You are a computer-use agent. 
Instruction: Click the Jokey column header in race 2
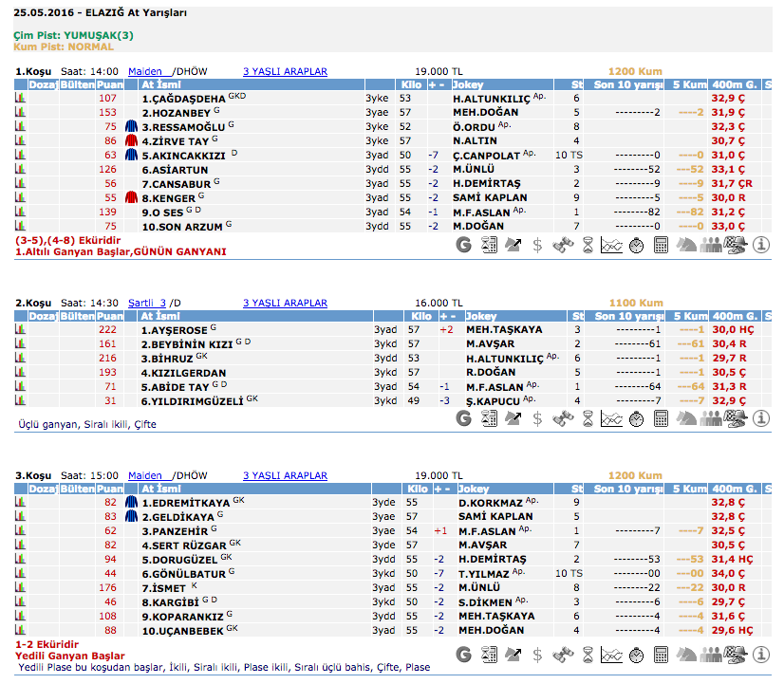coord(482,316)
